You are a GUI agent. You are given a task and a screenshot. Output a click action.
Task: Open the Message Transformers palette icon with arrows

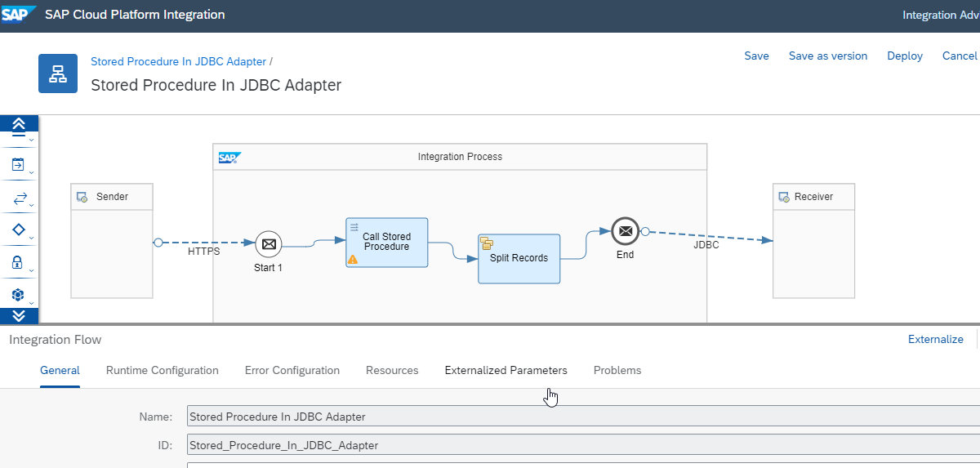click(19, 198)
